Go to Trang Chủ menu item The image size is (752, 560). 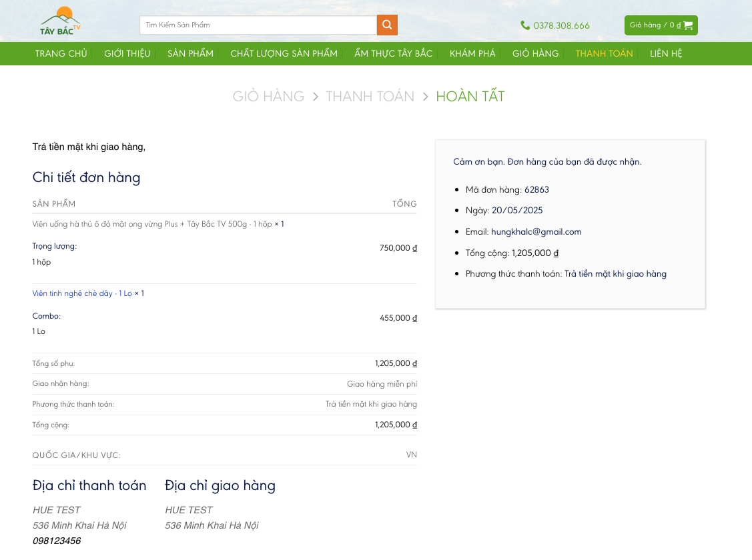pyautogui.click(x=61, y=53)
